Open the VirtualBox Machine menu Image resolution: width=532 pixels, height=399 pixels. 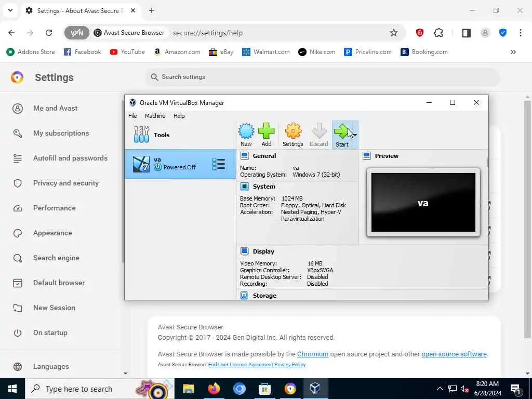(x=155, y=116)
